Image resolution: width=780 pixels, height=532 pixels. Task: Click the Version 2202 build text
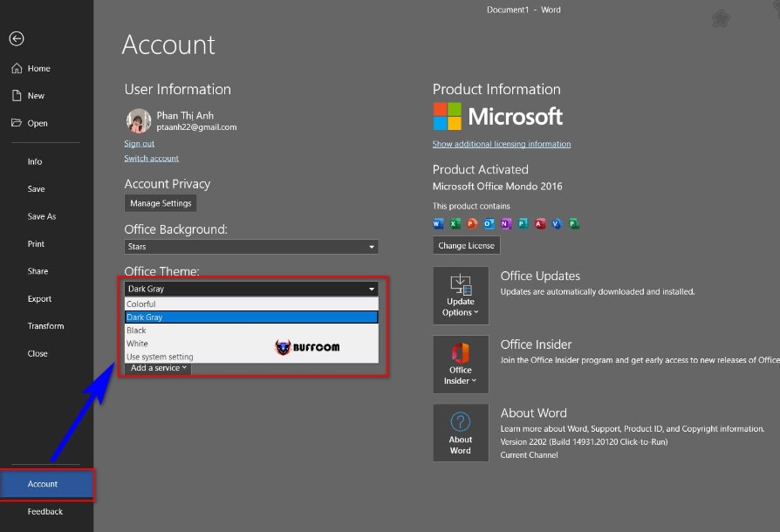[x=584, y=441]
